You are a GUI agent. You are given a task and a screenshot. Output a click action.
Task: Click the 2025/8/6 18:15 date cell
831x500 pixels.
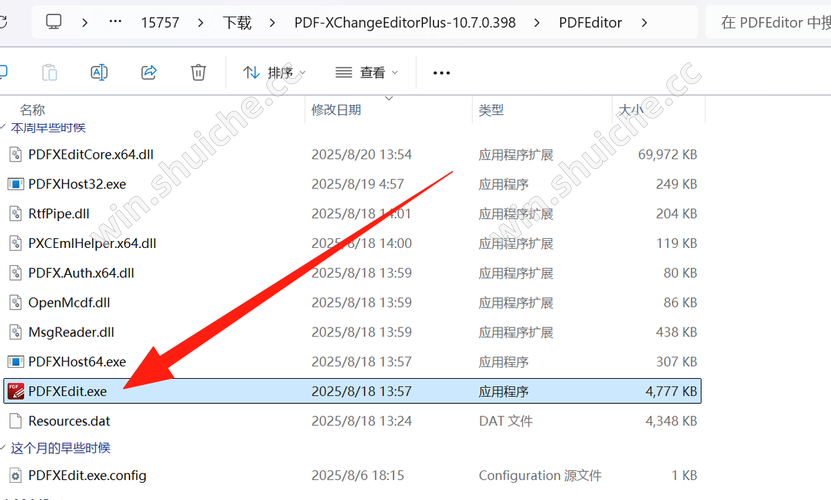point(358,476)
